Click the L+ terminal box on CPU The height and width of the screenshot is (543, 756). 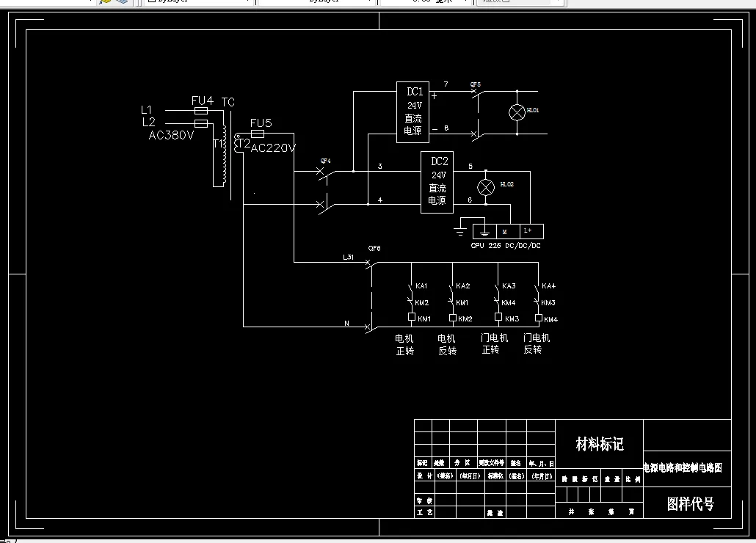pos(532,231)
